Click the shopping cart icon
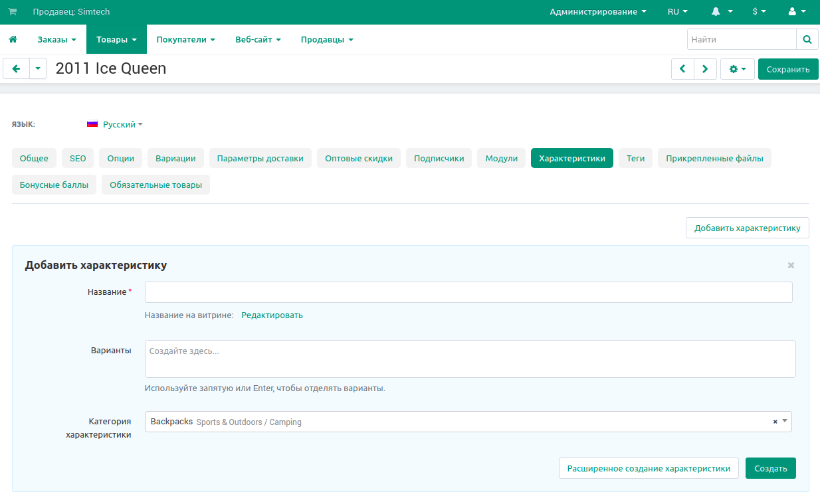This screenshot has height=504, width=820. (x=13, y=12)
